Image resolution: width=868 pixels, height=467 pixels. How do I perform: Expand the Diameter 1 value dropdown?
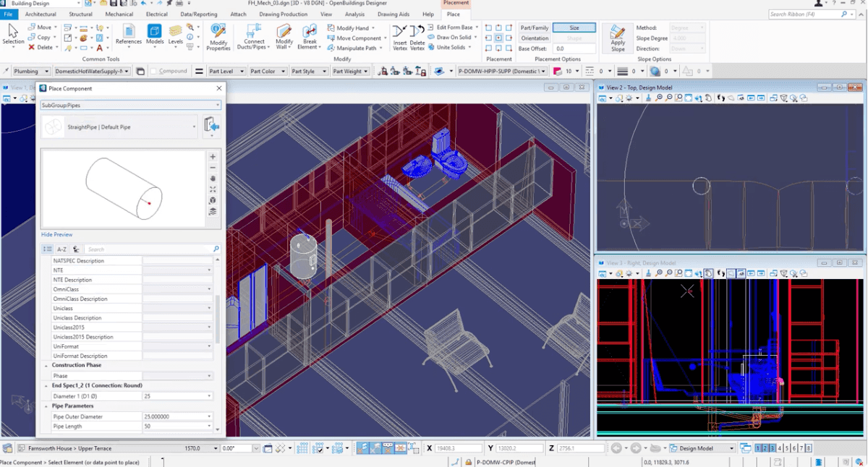click(210, 396)
